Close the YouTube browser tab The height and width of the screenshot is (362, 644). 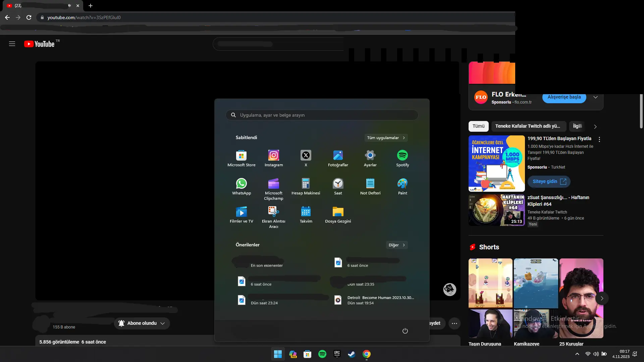coord(77,6)
